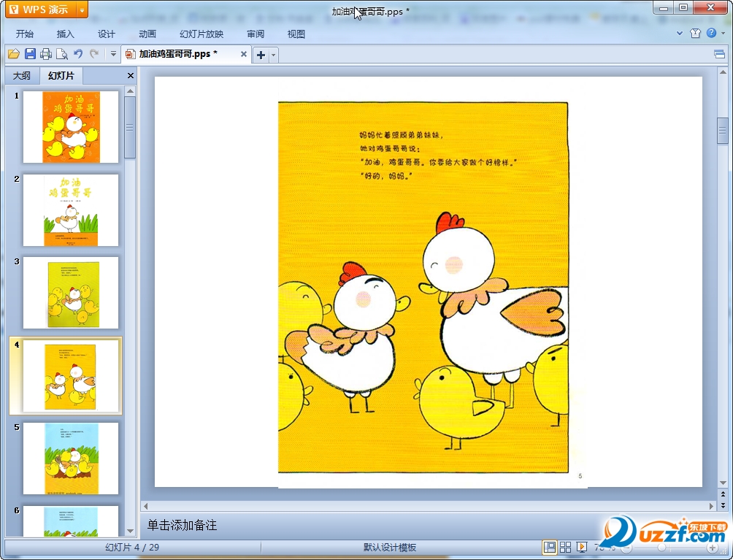Start slideshow from status bar icon
This screenshot has height=560, width=733.
[582, 548]
